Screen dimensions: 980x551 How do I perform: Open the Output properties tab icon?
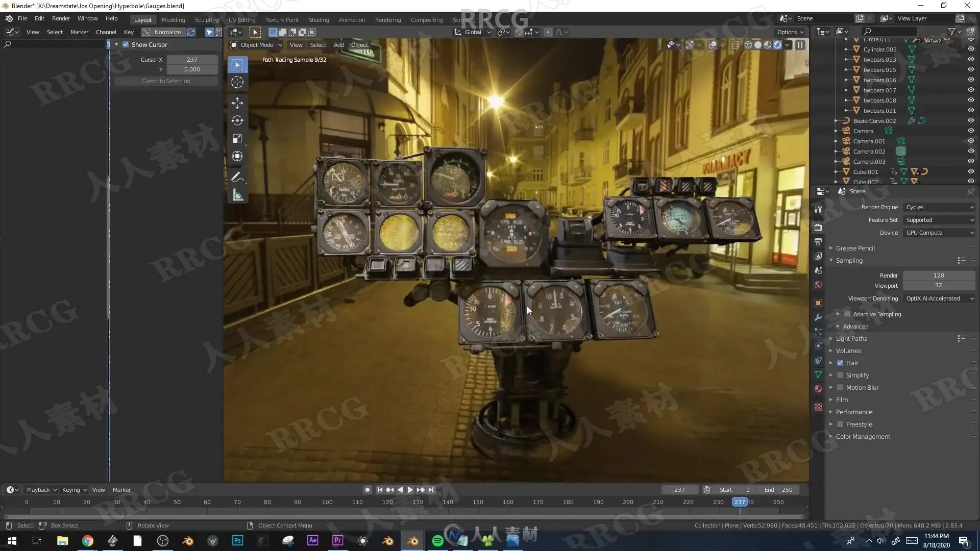[x=818, y=241]
